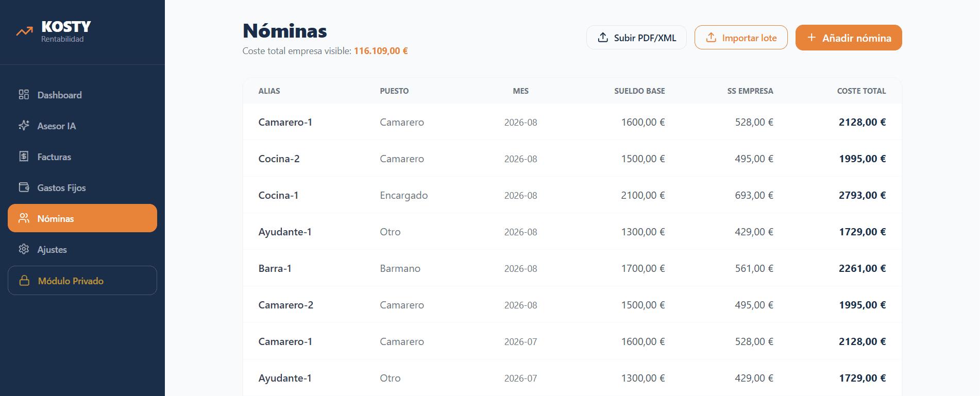Image resolution: width=980 pixels, height=396 pixels.
Task: Click the COSTE TOTAL column header
Action: point(861,91)
